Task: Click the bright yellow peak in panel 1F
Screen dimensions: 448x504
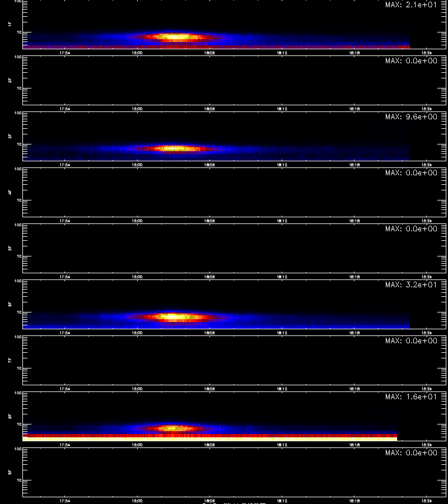Action: tap(175, 36)
